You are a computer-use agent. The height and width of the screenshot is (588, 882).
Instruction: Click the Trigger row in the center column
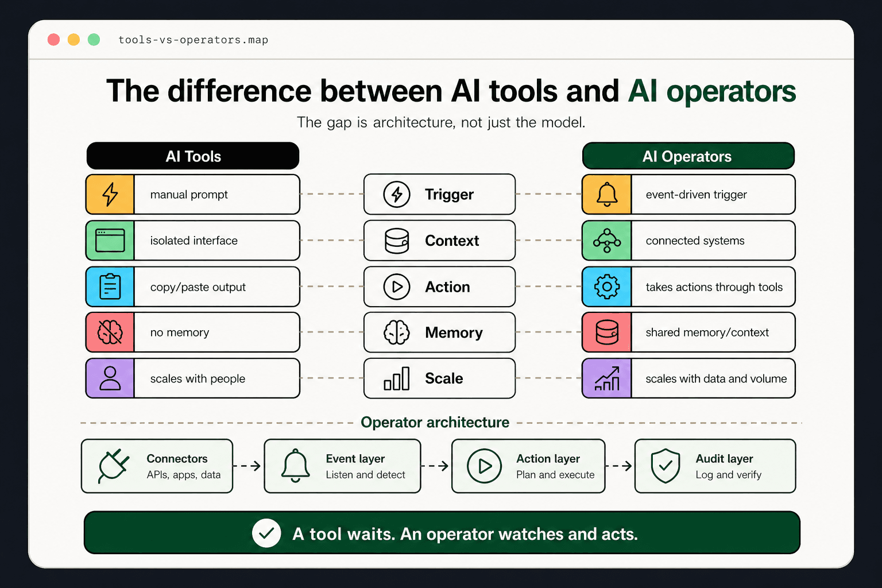439,194
